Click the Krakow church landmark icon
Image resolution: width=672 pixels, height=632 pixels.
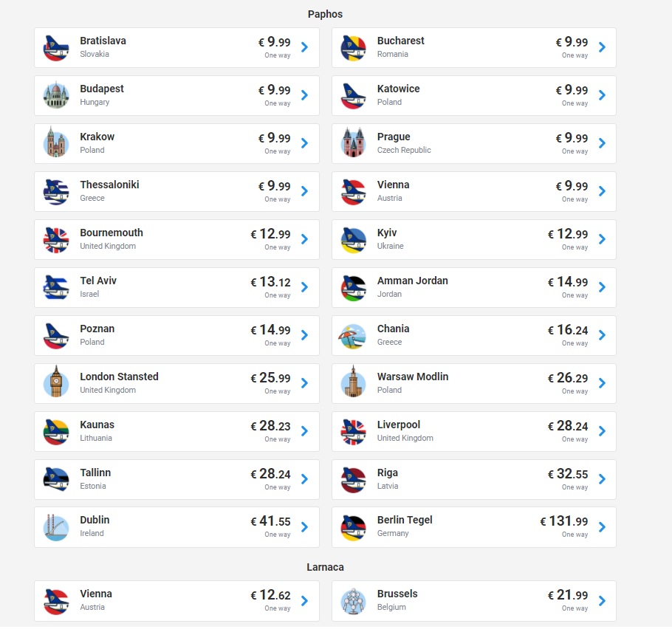(56, 142)
